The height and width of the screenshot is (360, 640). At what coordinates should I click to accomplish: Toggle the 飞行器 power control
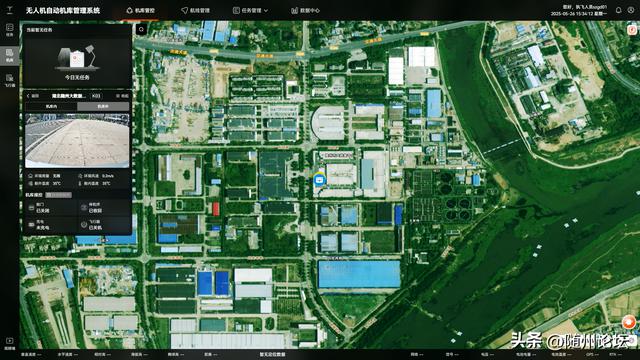104,224
